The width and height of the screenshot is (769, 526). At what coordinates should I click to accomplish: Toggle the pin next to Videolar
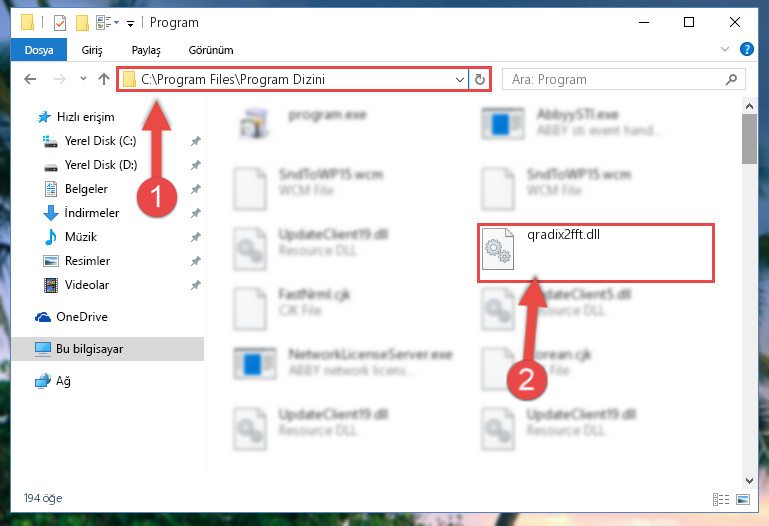pyautogui.click(x=196, y=285)
